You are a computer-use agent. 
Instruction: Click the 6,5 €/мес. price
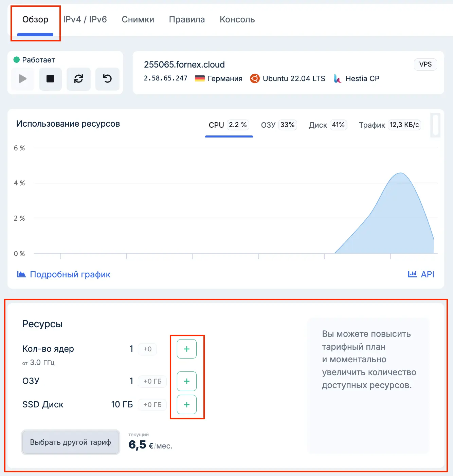150,445
